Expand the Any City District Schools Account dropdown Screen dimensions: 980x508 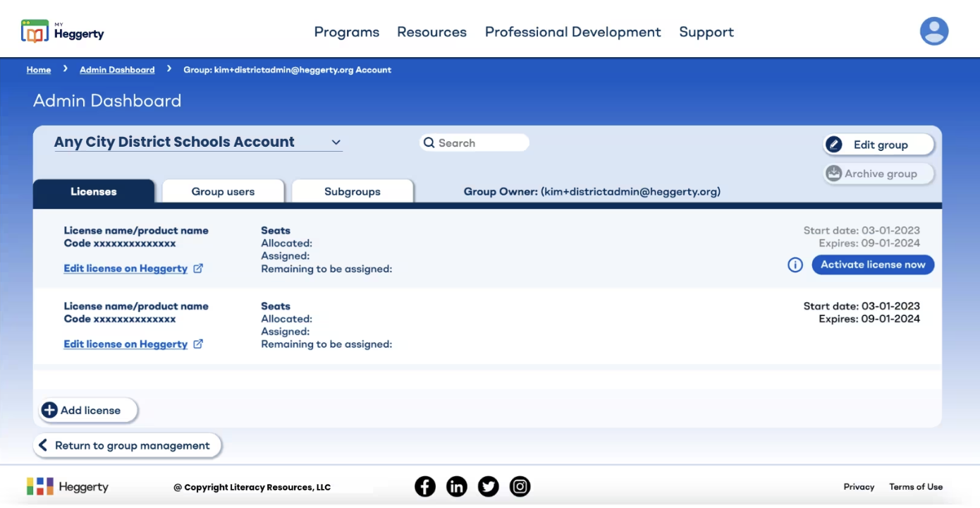click(x=336, y=143)
